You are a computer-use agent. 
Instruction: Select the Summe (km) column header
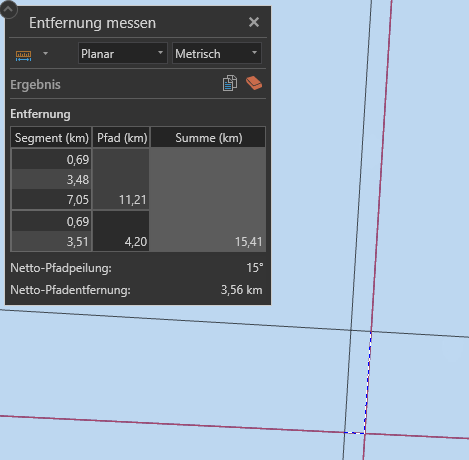coord(208,138)
